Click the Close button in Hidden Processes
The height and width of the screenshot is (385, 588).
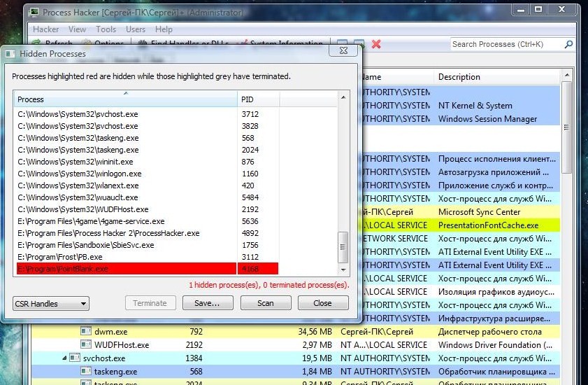(323, 302)
